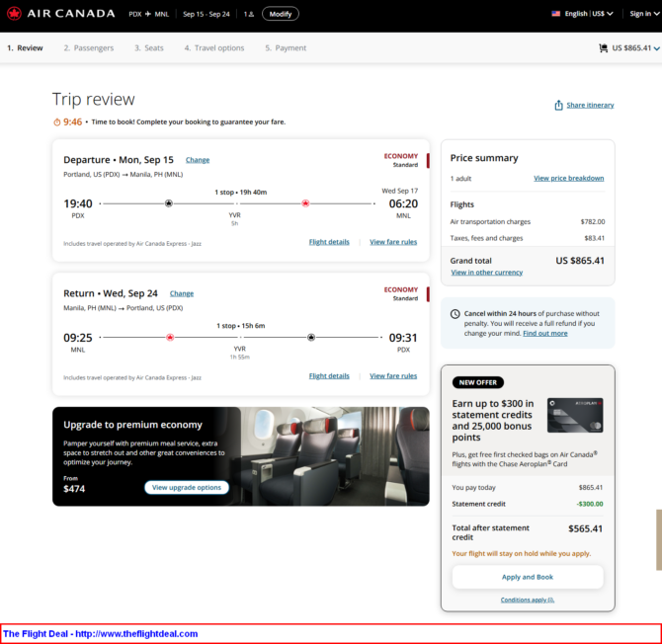Click Find out more about cancellation
The image size is (662, 644).
pyautogui.click(x=545, y=334)
